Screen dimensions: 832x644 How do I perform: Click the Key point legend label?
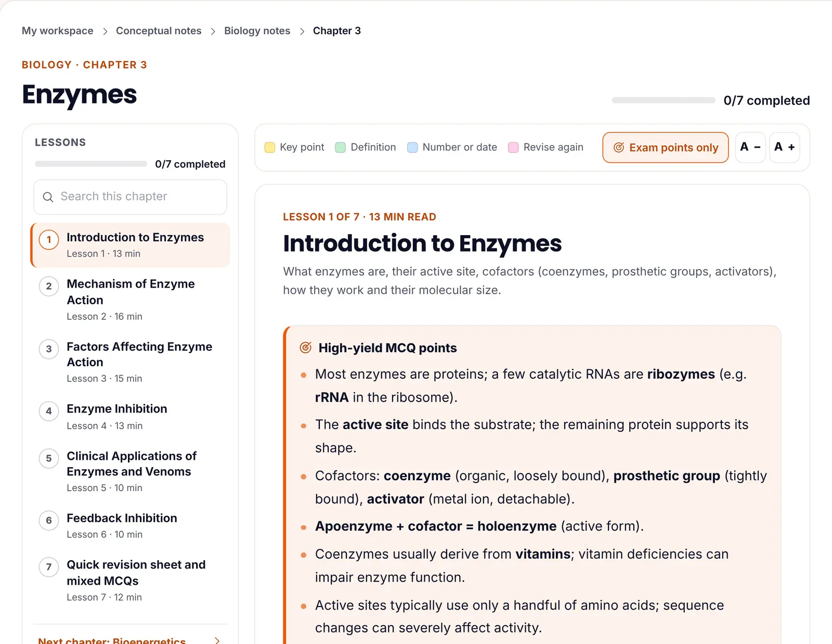coord(302,147)
